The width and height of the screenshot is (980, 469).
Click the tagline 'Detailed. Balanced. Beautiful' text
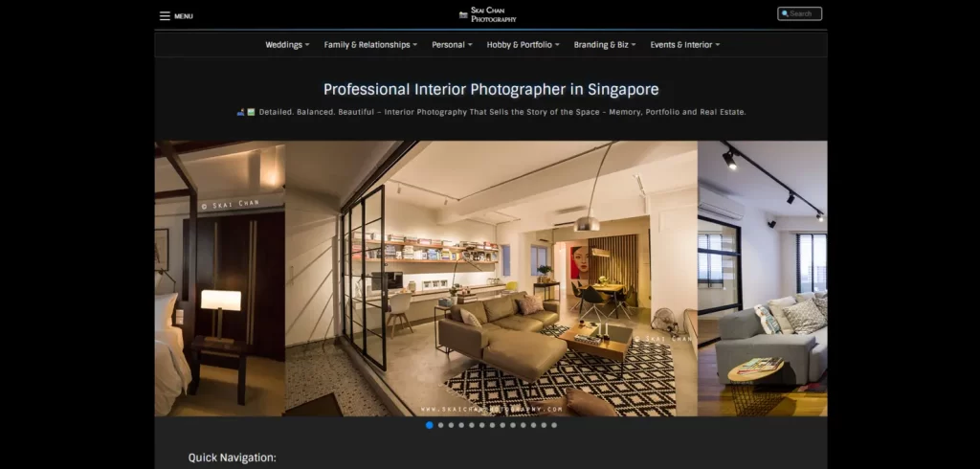316,113
